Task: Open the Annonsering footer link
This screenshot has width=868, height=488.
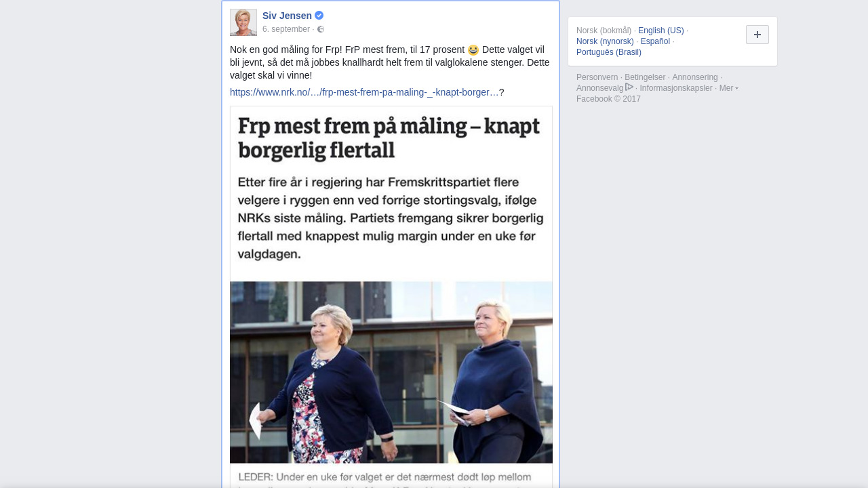Action: [695, 77]
